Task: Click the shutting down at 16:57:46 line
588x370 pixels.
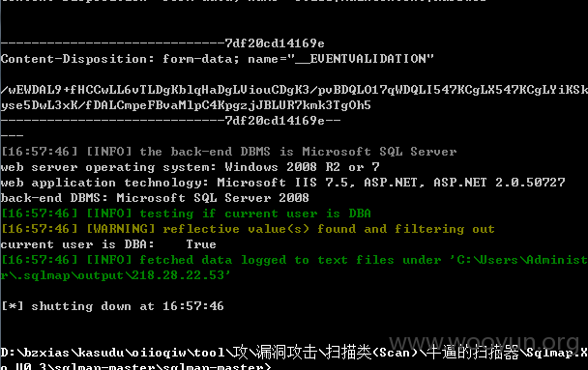Action: pyautogui.click(x=112, y=306)
